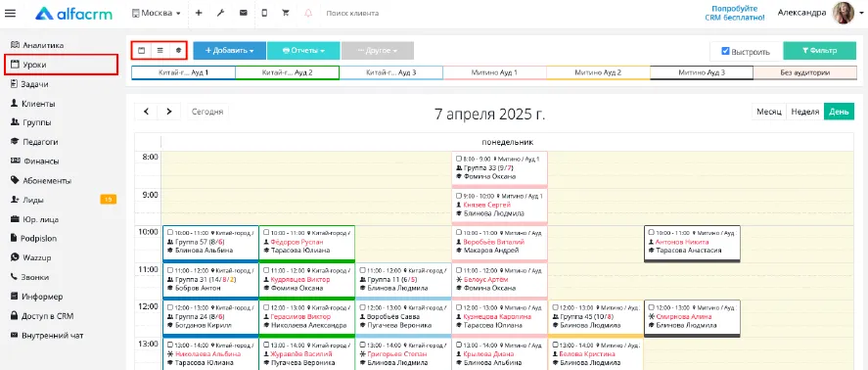The image size is (868, 370).
Task: Open Podpislon section
Action: coord(34,238)
